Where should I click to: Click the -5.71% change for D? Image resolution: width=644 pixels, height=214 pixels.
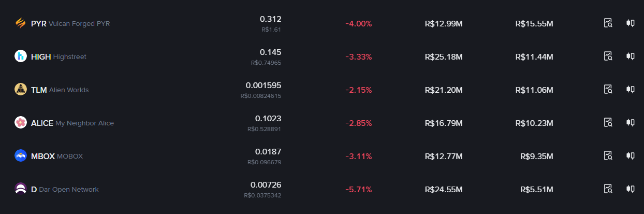[x=359, y=189]
